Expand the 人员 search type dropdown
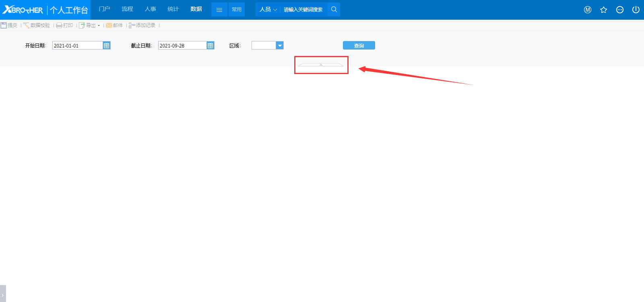The height and width of the screenshot is (302, 644). tap(268, 9)
